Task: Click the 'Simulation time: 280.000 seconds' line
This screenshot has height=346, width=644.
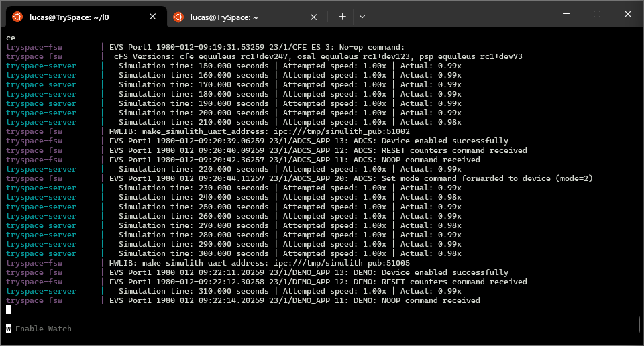Action: (x=290, y=235)
